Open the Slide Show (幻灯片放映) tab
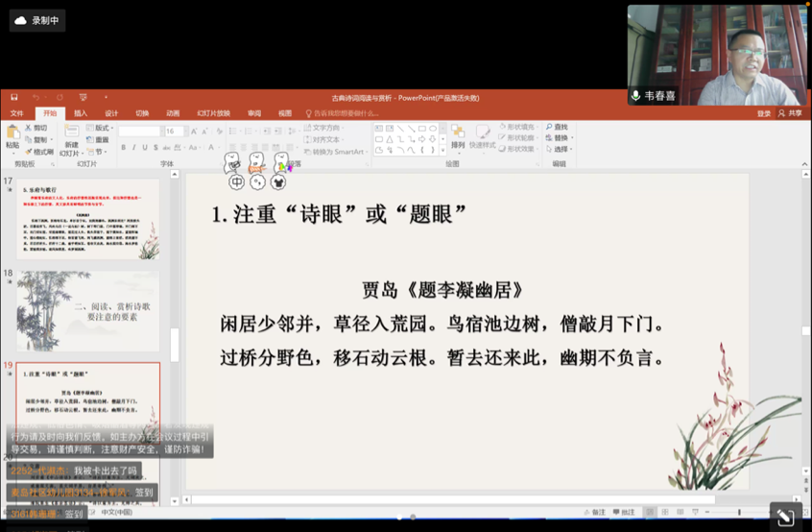Image resolution: width=812 pixels, height=532 pixels. point(213,113)
